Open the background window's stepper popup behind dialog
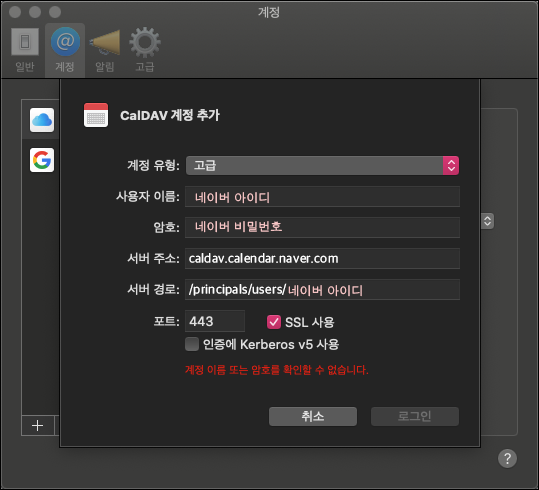The height and width of the screenshot is (490, 539). [487, 221]
